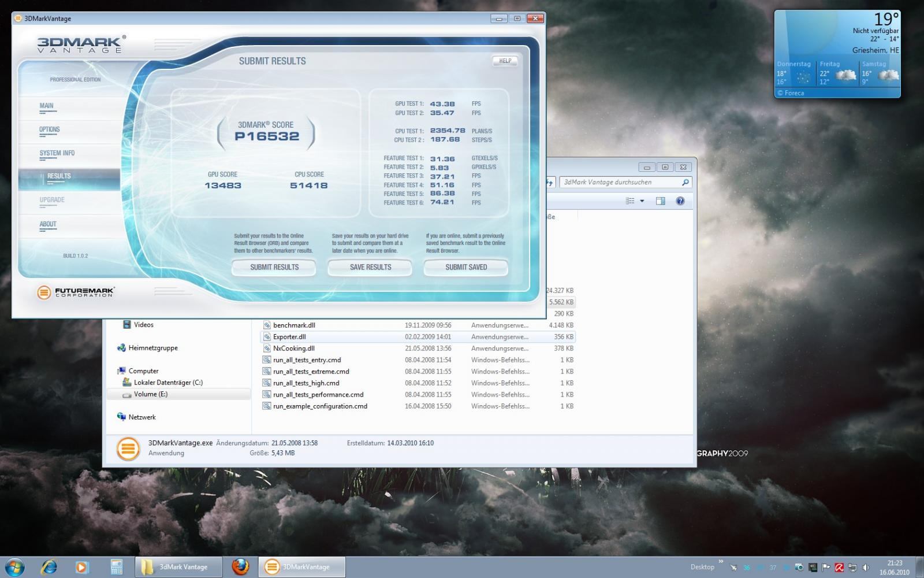Click the Foreca link in weather gadget
Image resolution: width=924 pixels, height=578 pixels.
(x=791, y=93)
